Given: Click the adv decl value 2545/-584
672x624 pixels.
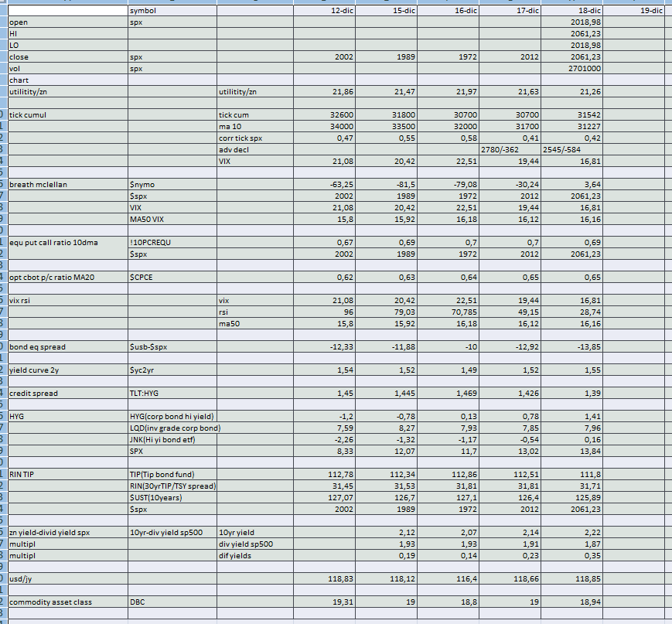Looking at the screenshot, I should (x=571, y=149).
